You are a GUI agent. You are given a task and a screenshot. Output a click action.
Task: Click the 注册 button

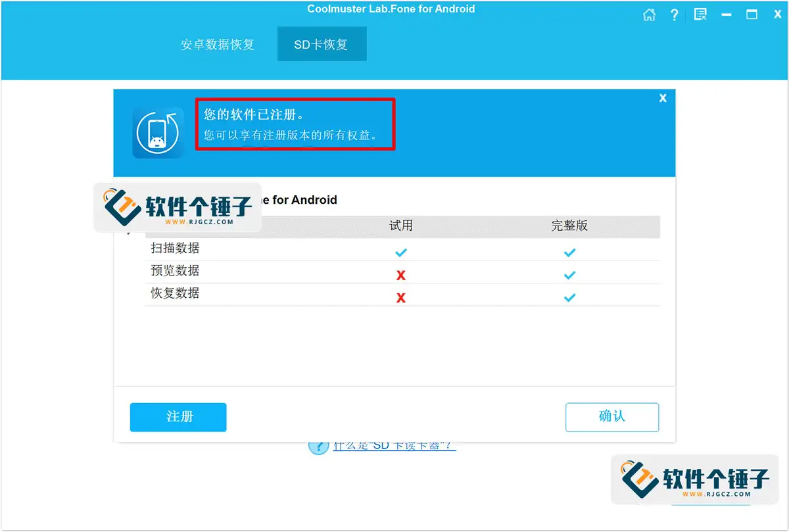pos(178,417)
